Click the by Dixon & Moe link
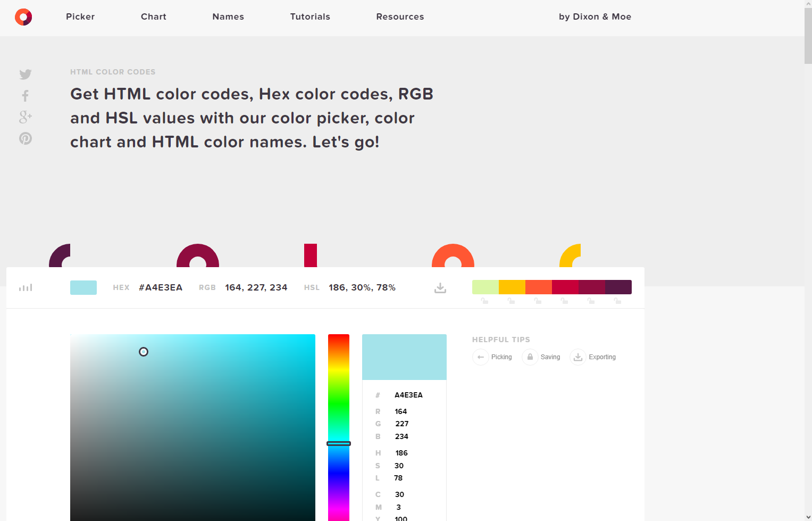812x521 pixels. click(x=595, y=16)
